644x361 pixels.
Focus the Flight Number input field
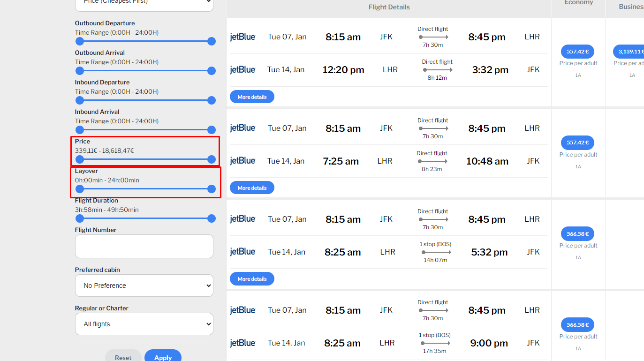pos(144,247)
